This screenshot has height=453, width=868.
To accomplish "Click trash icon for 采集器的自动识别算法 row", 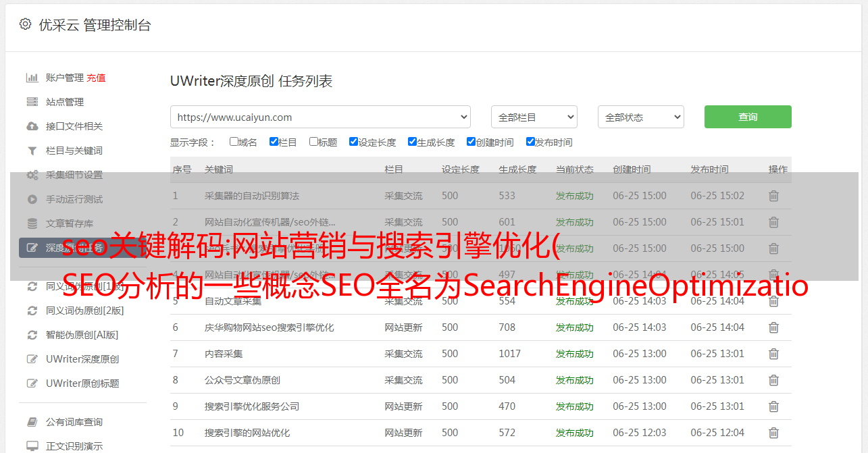I will pyautogui.click(x=773, y=196).
